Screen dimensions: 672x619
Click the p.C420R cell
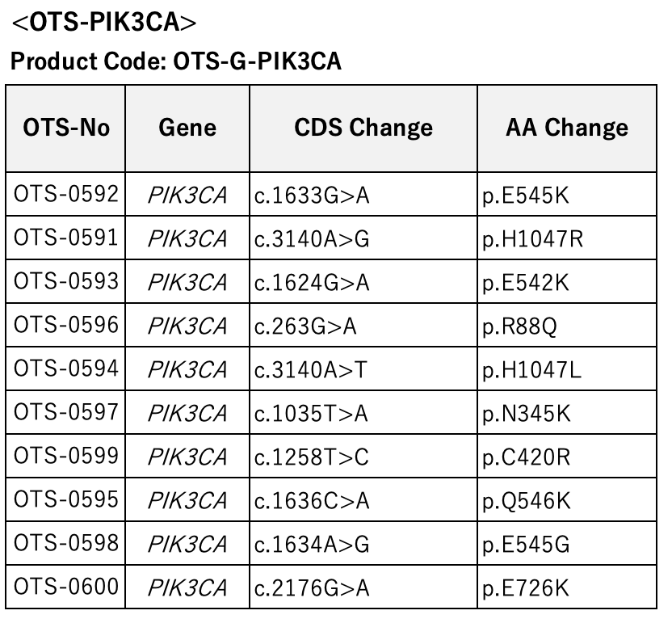[567, 456]
